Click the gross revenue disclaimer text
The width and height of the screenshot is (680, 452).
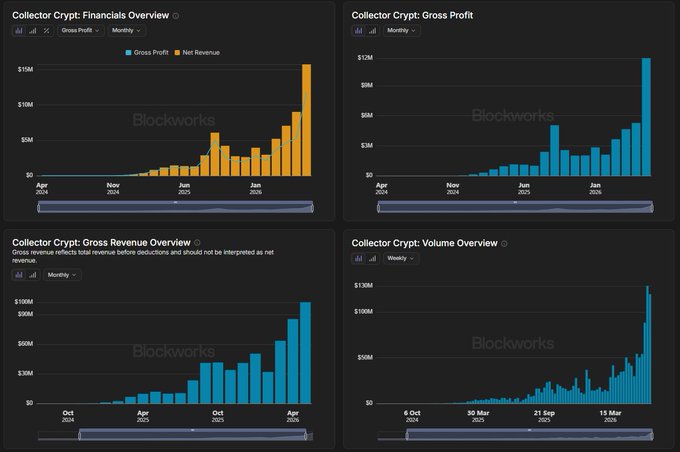[x=143, y=256]
